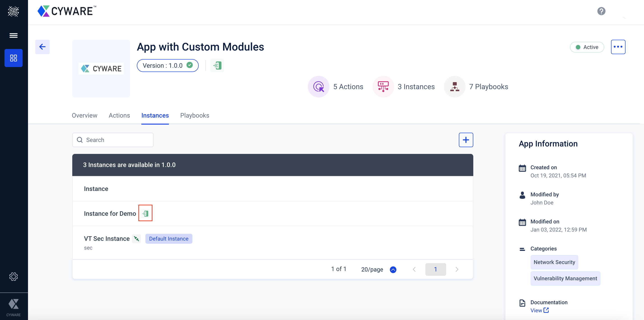Click the add new instance plus button
644x320 pixels.
[x=466, y=140]
